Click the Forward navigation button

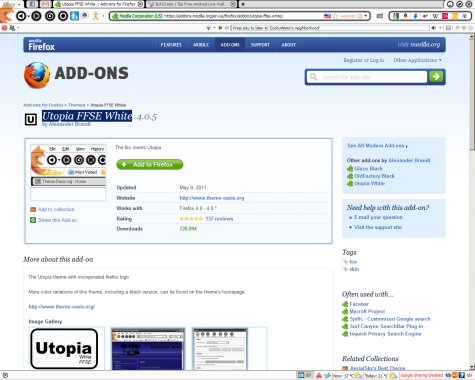(36, 16)
